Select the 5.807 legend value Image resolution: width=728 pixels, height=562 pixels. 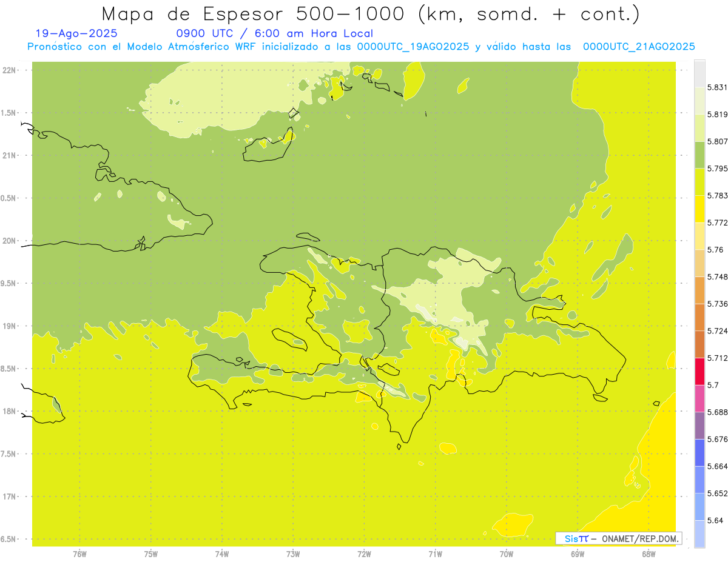[718, 141]
